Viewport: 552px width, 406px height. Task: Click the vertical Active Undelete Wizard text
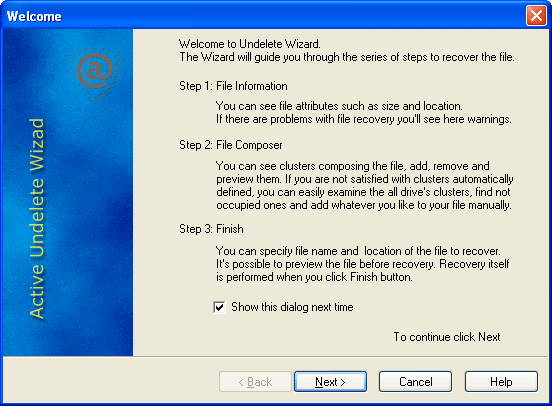click(x=37, y=218)
